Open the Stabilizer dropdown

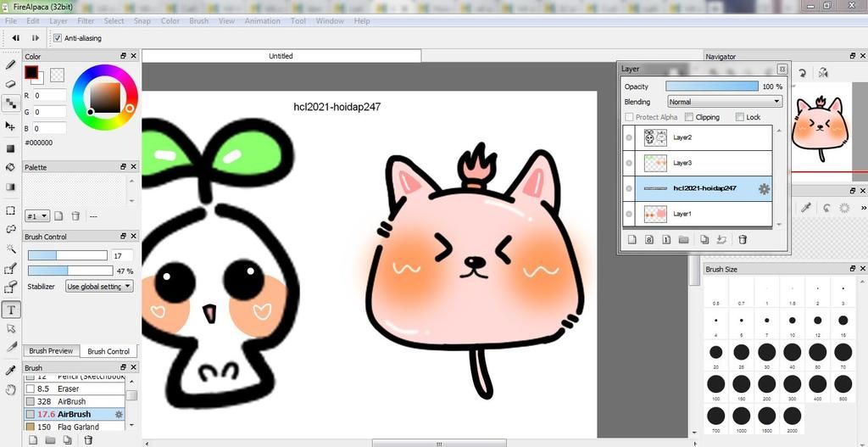point(99,287)
